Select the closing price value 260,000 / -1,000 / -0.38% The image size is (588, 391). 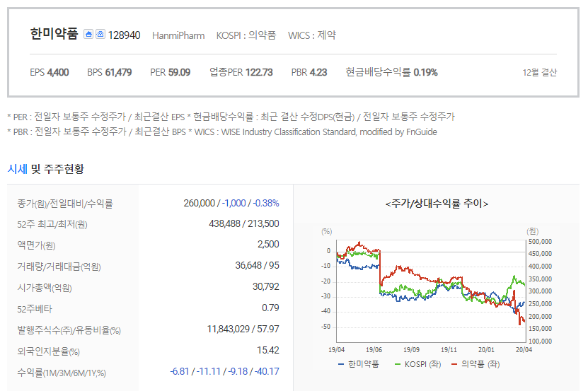pyautogui.click(x=231, y=203)
